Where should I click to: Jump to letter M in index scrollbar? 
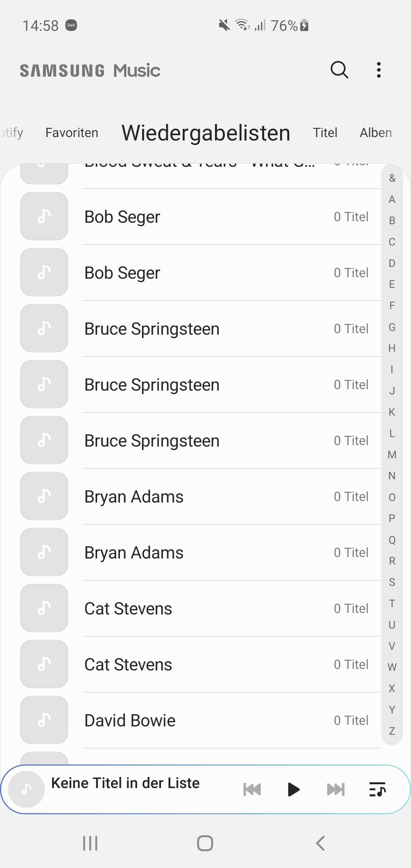pos(392,454)
